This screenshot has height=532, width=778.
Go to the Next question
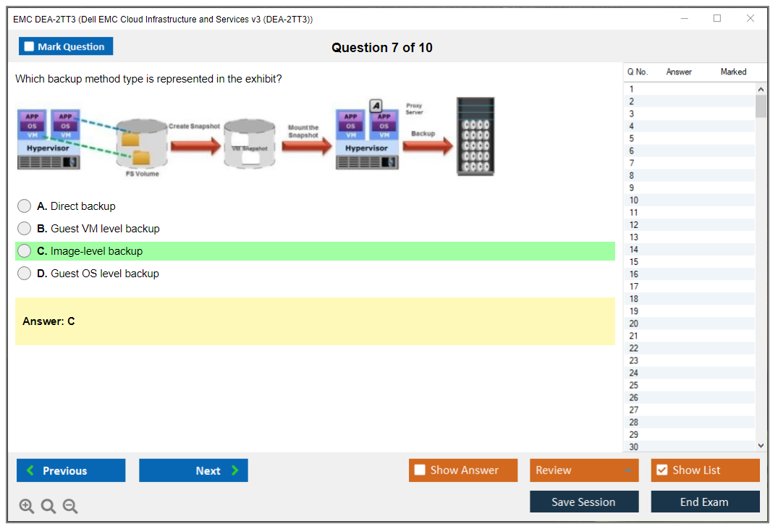(193, 470)
